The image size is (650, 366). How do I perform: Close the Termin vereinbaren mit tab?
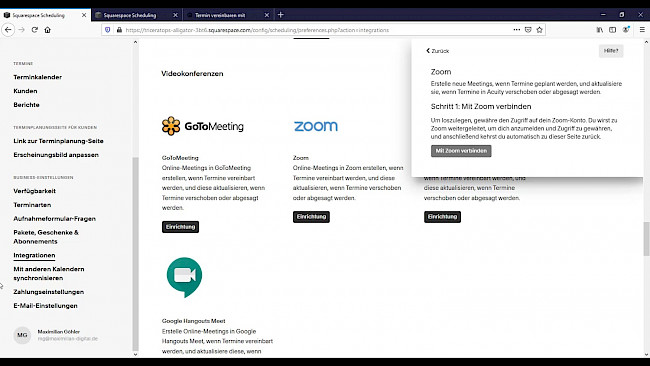click(x=267, y=15)
